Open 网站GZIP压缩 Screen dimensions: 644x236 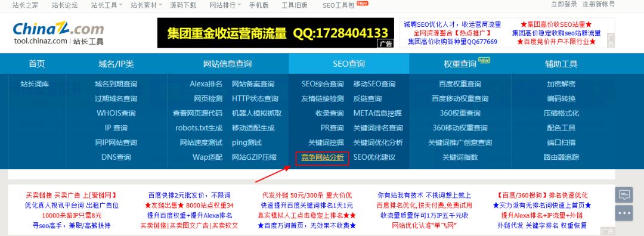[x=254, y=157]
